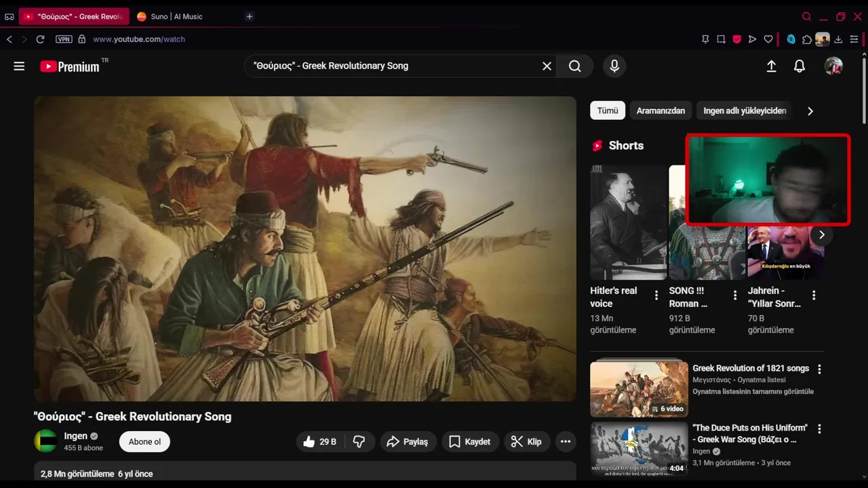Open the Easy Setup sliders icon

tap(854, 39)
